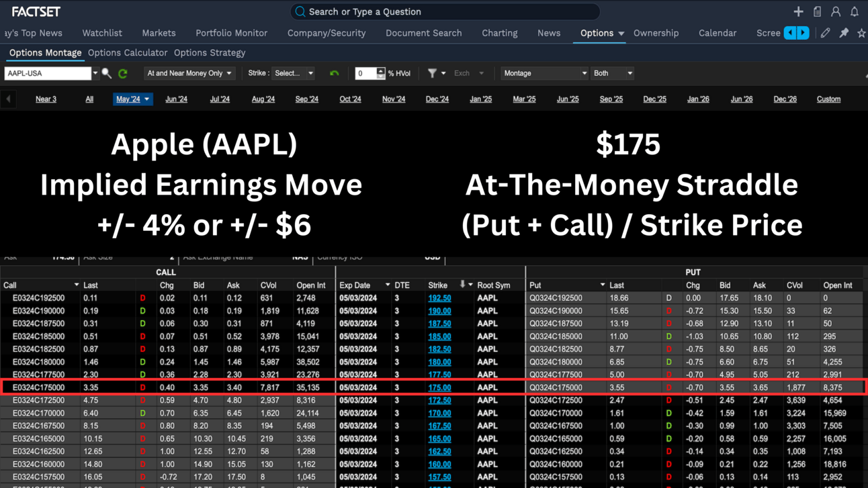The image size is (868, 488).
Task: Select put contract Q0324C170000
Action: [556, 413]
